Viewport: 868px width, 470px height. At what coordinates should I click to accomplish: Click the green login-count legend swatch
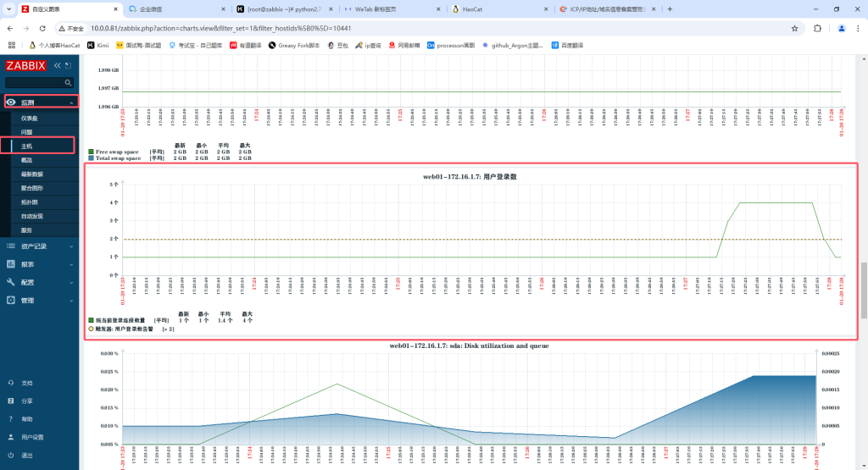point(91,321)
